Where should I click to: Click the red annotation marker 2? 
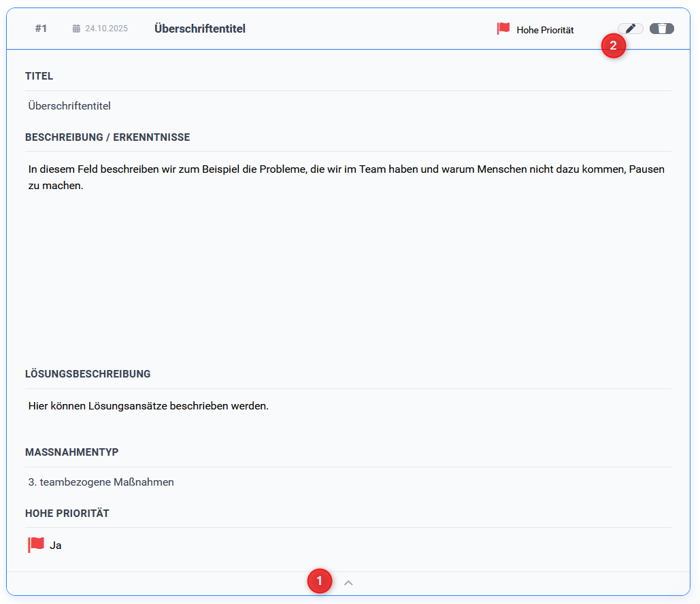point(614,46)
